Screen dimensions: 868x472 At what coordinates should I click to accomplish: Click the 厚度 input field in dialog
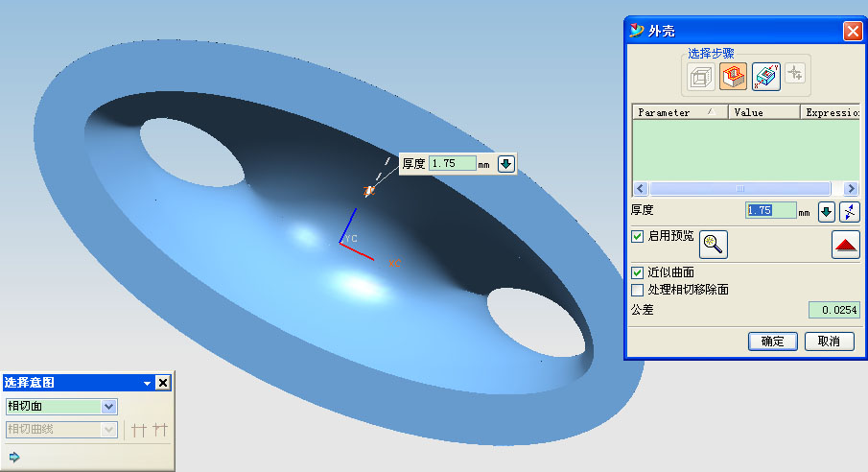pos(770,210)
